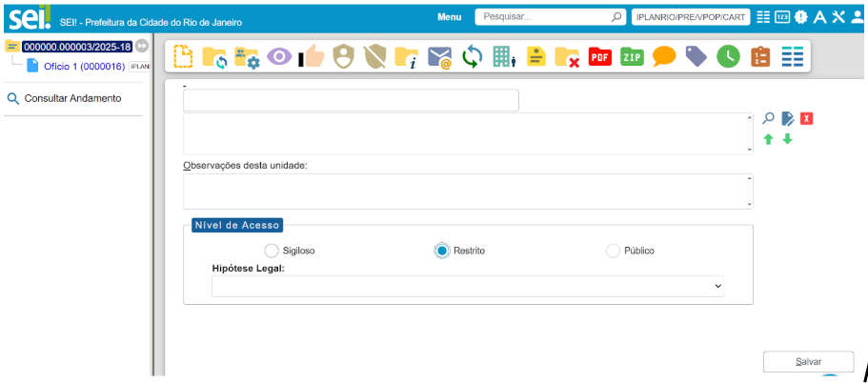
Task: Click the Pesquisar search field
Action: (543, 17)
